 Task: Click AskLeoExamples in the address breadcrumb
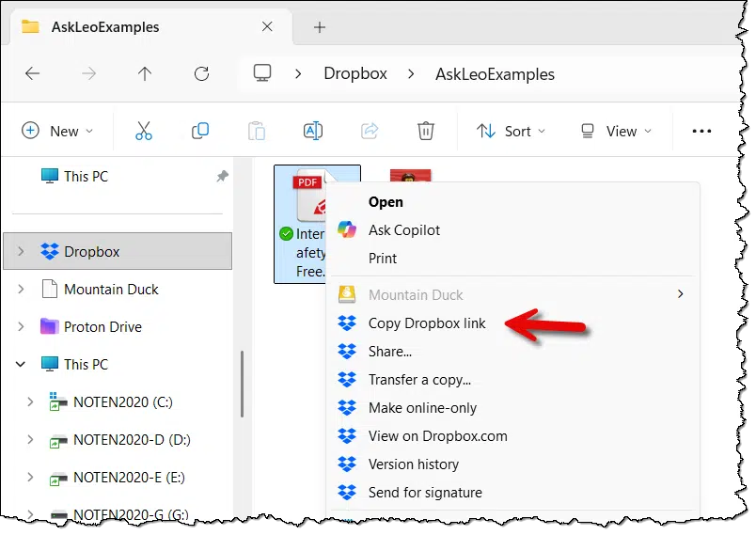[x=495, y=73]
